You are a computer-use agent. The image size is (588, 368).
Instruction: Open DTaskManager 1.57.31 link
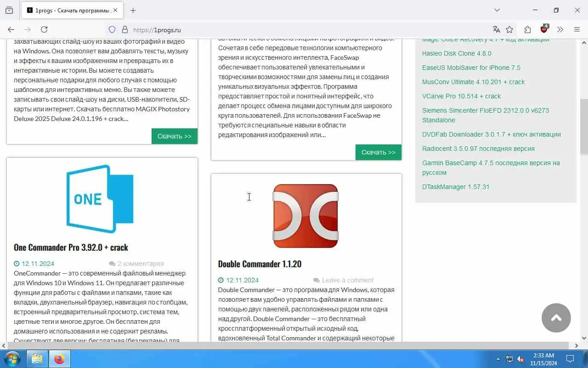[456, 187]
